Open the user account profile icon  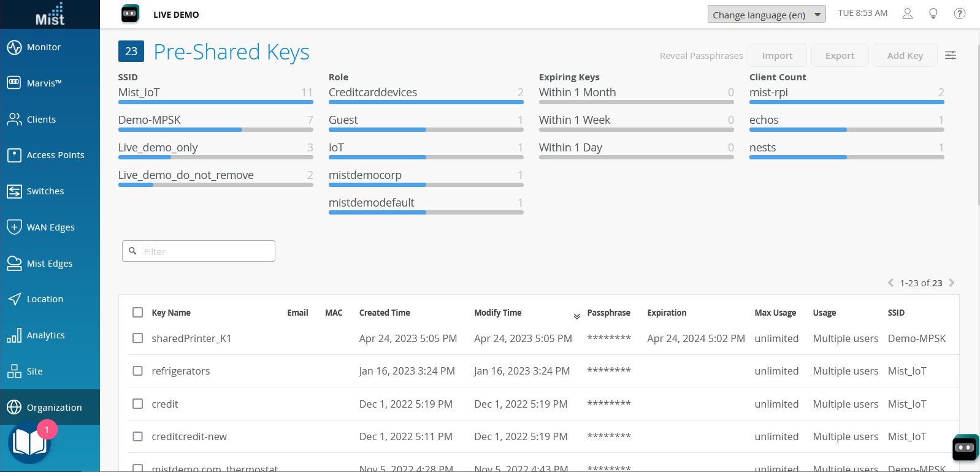[x=907, y=13]
